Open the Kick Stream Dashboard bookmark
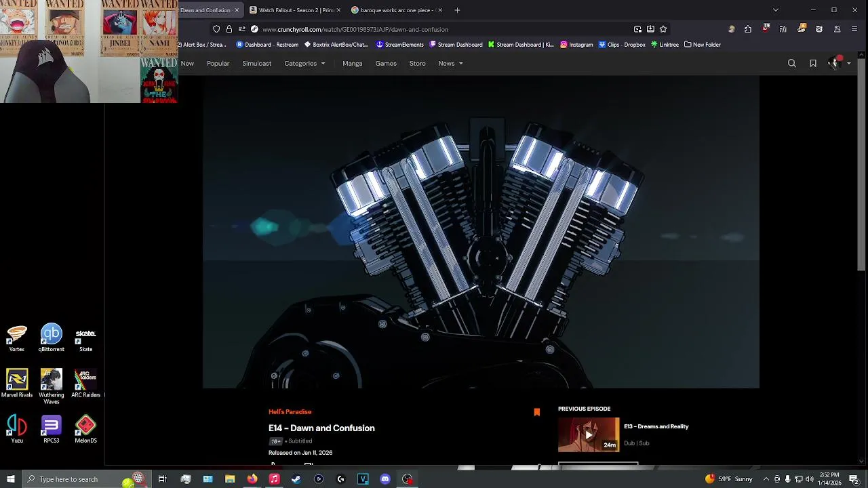Screen dimensions: 868x488 (521, 45)
